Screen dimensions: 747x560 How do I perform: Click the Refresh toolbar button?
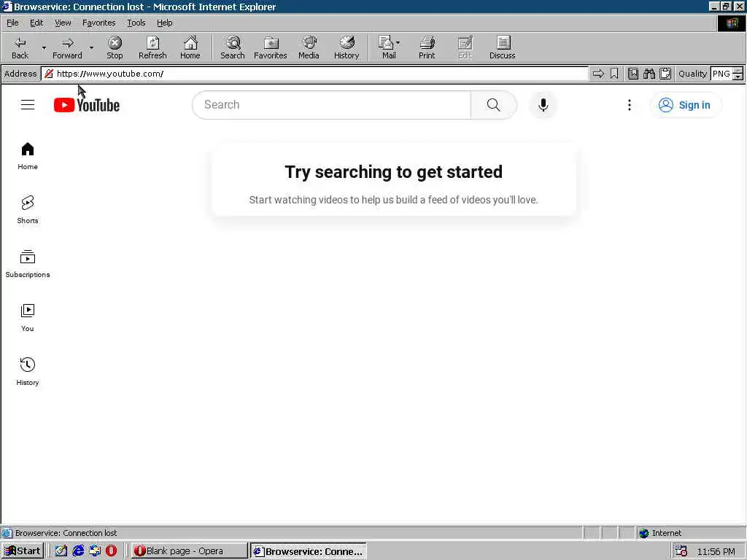pyautogui.click(x=152, y=47)
